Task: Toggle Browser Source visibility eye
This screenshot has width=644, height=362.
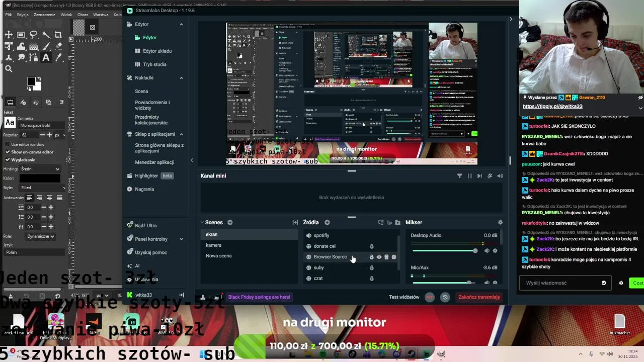Action: [x=379, y=257]
